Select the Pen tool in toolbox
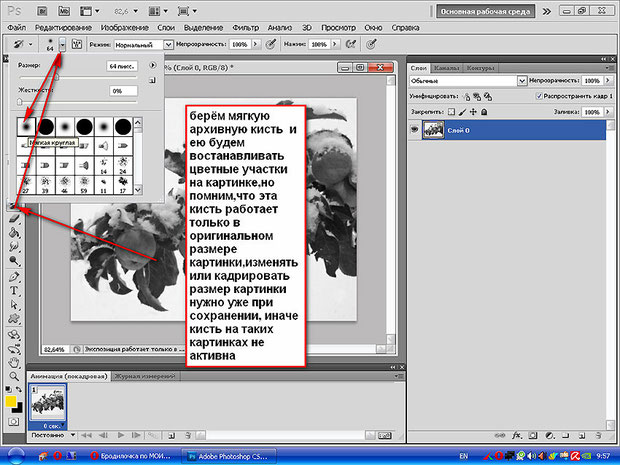620x465 pixels. (x=14, y=276)
